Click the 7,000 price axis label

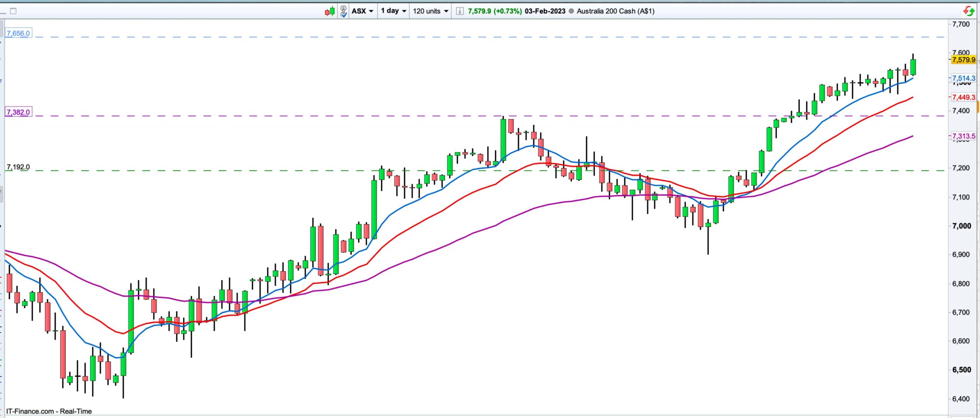[961, 226]
